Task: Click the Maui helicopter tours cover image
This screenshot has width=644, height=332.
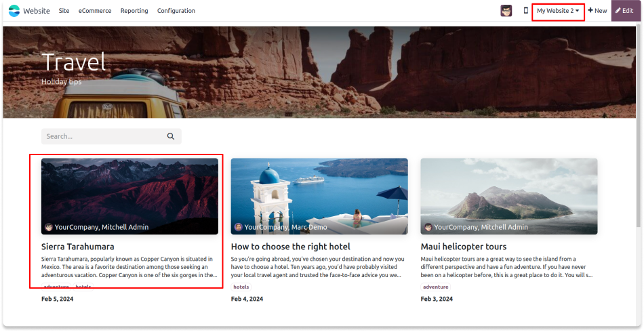Action: [x=508, y=193]
